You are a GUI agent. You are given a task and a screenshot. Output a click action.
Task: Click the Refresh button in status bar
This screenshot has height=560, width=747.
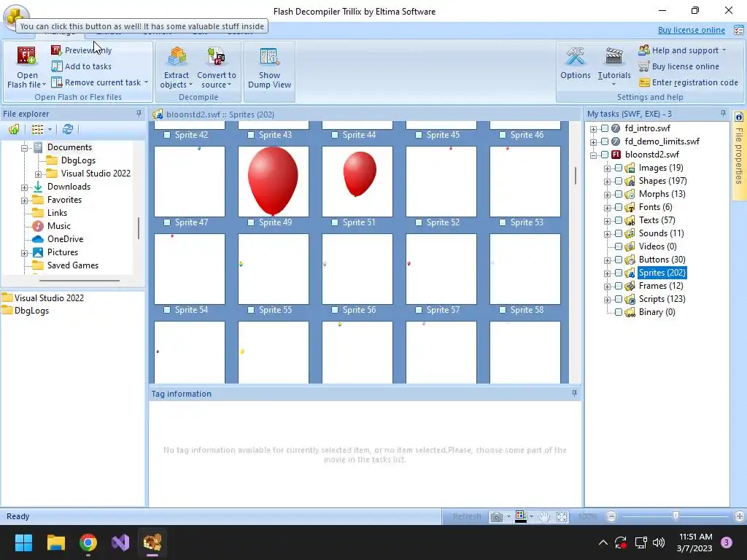point(466,517)
